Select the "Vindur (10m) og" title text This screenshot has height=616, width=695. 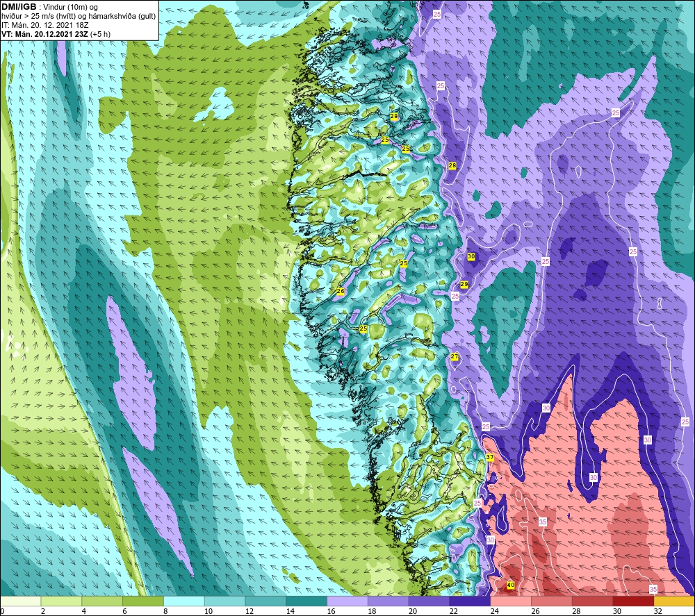pyautogui.click(x=70, y=7)
